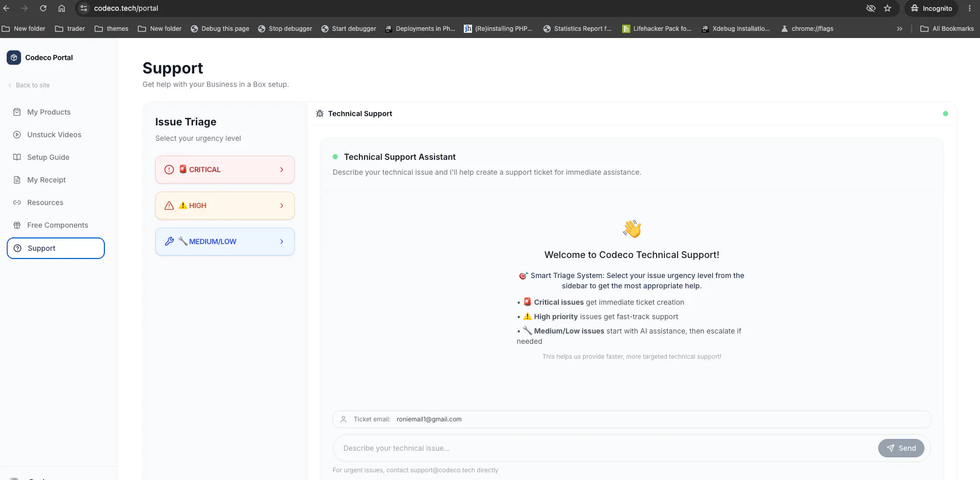Click the wrench icon on Medium/Low card
The width and height of the screenshot is (980, 480).
tap(169, 242)
